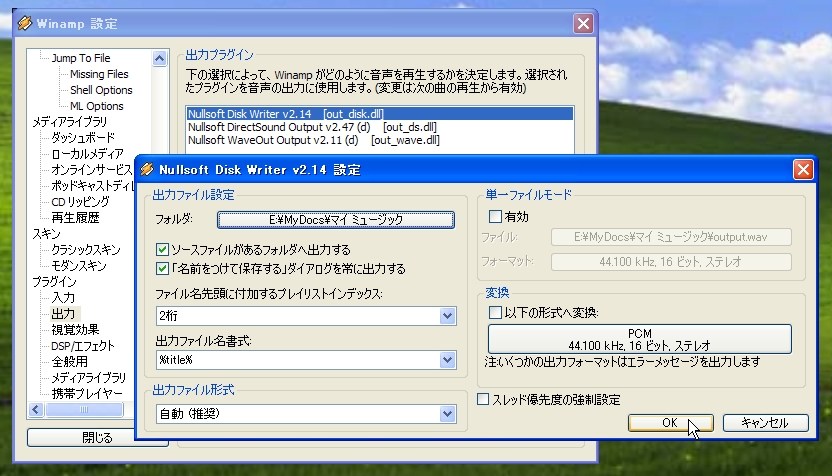The image size is (832, 476).
Task: Select DSP/エフェクト tree item
Action: 83,345
